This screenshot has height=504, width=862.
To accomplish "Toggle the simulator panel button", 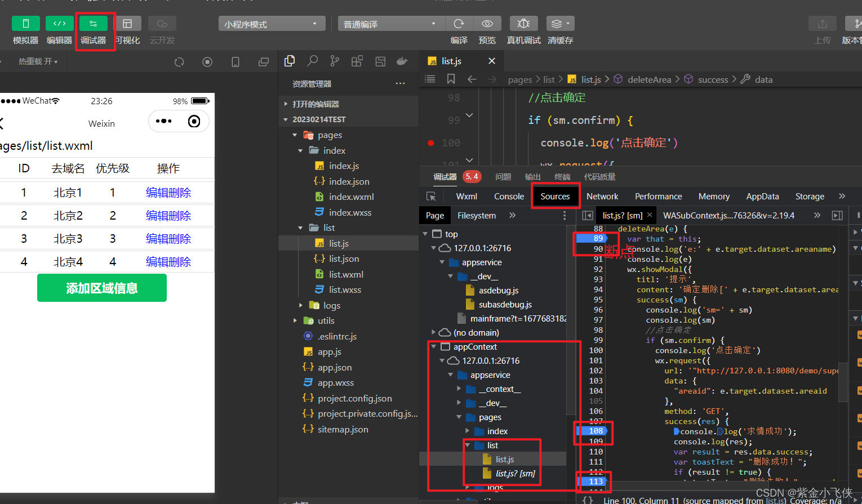I will tap(25, 24).
